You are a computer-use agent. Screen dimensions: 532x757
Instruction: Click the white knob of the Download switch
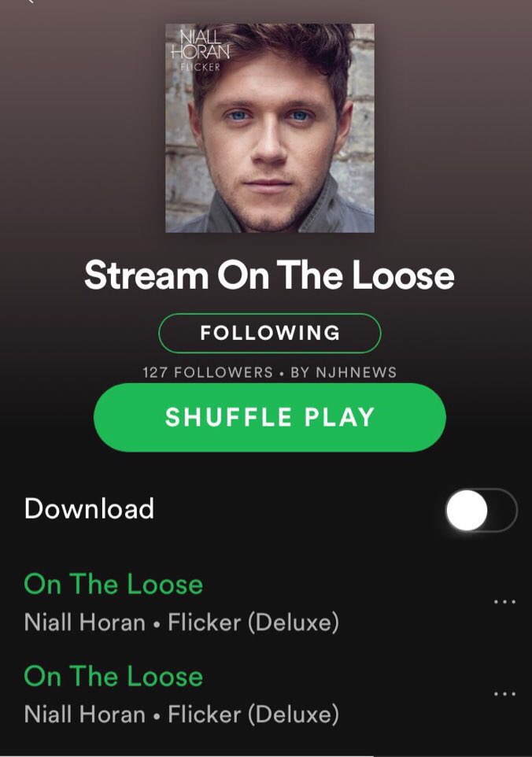pyautogui.click(x=467, y=510)
